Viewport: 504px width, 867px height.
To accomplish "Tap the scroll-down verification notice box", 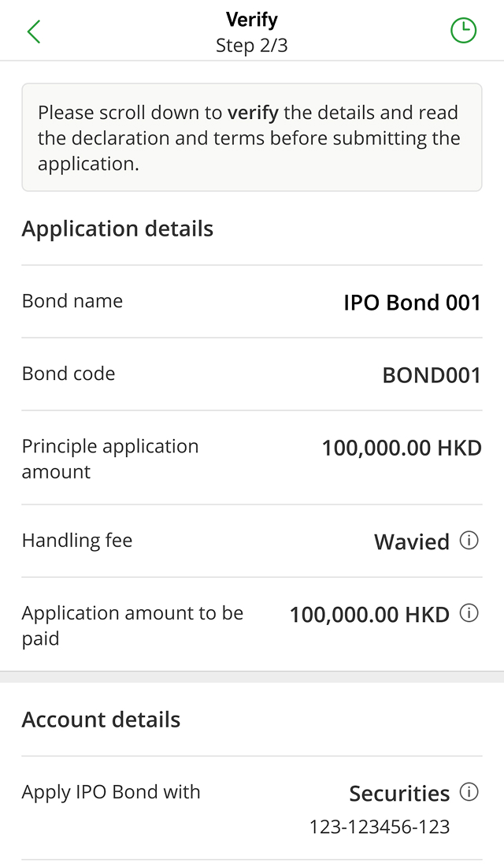I will pyautogui.click(x=252, y=138).
